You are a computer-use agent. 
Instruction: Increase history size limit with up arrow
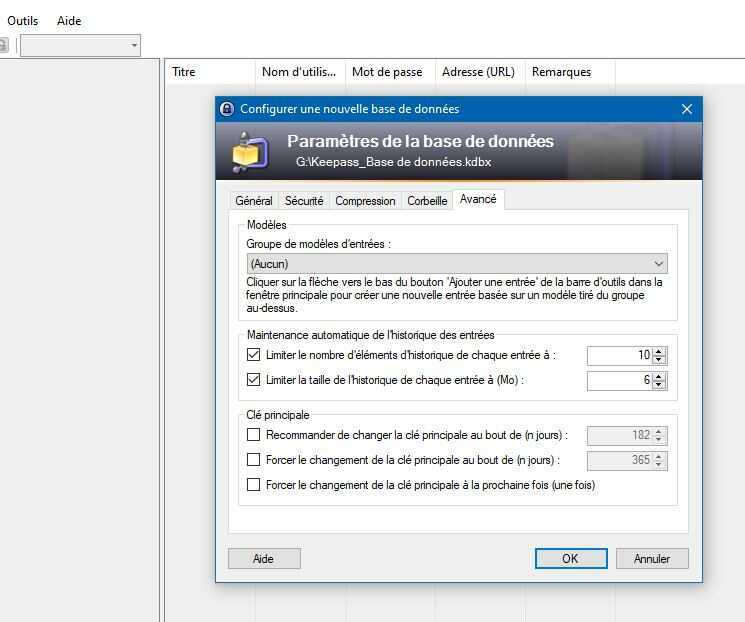(x=659, y=376)
